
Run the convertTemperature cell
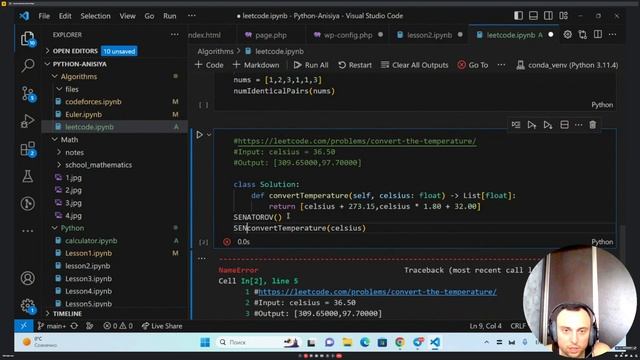click(x=200, y=135)
